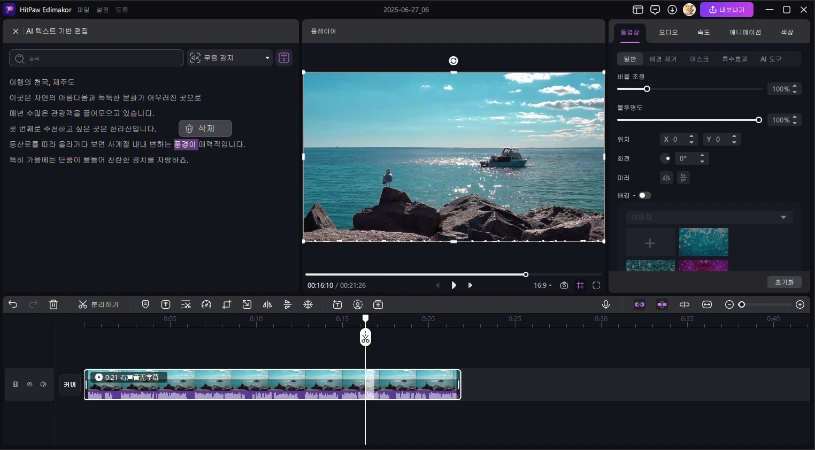Viewport: 815px width, 450px height.
Task: Add a marker using the shield-shaped icon
Action: tap(146, 305)
